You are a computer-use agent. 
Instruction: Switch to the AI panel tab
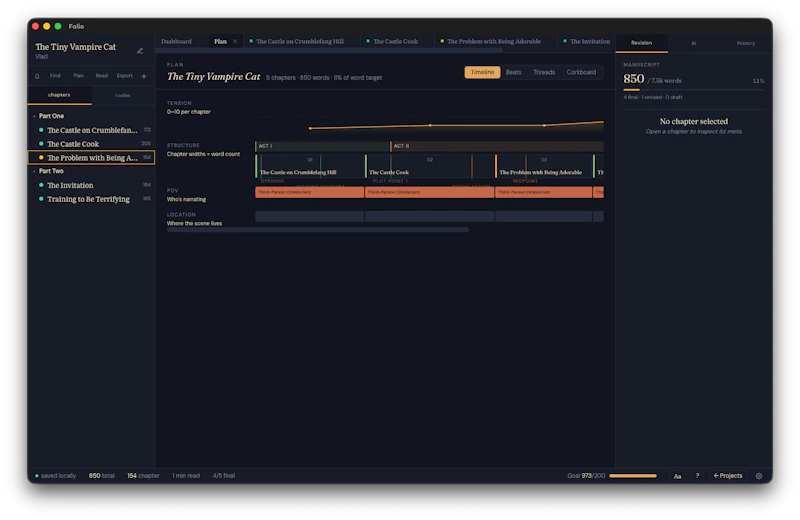[x=693, y=43]
